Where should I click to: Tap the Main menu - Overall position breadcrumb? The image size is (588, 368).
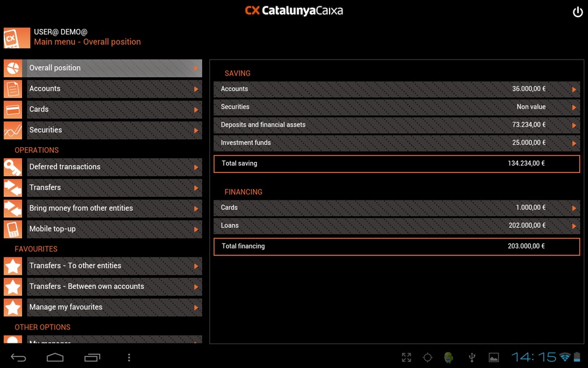click(x=88, y=42)
